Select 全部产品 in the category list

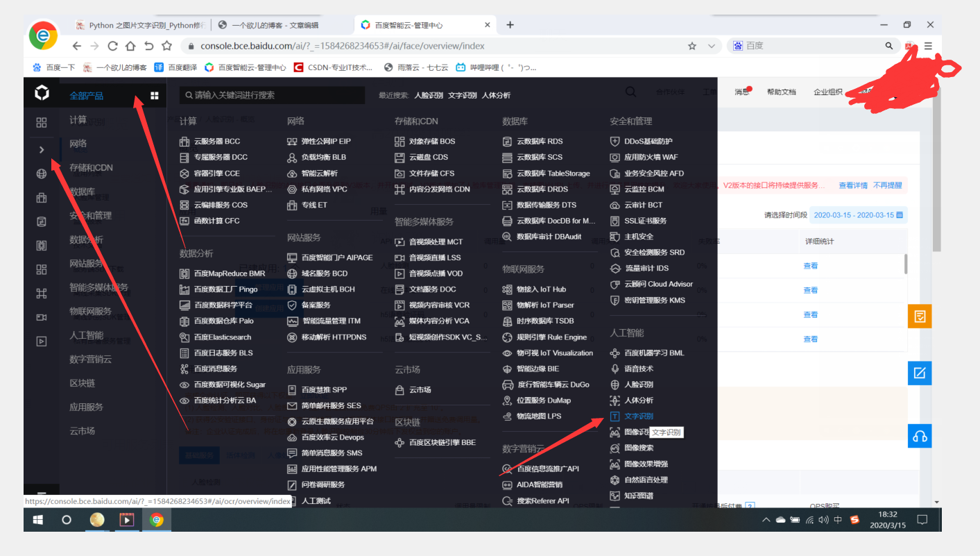click(x=87, y=96)
